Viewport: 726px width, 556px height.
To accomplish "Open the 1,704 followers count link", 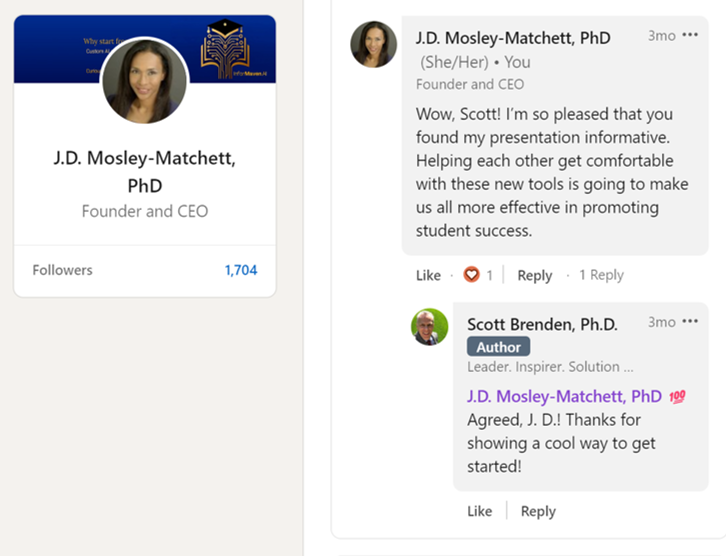I will [x=240, y=270].
